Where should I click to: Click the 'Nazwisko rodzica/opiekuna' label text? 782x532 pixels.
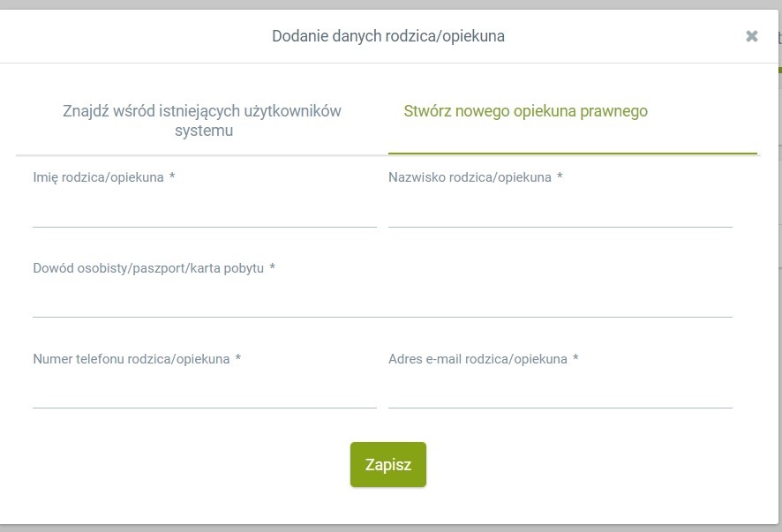click(470, 177)
